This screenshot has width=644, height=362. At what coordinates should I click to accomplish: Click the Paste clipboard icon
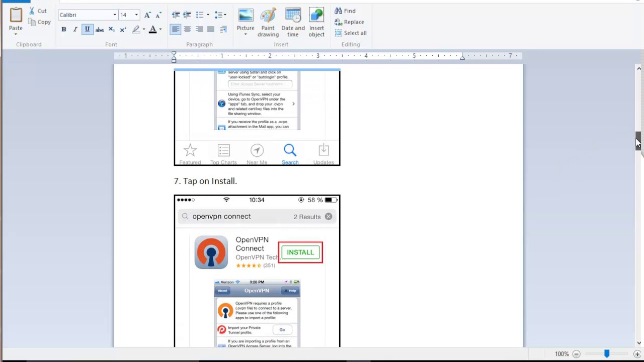tap(16, 15)
